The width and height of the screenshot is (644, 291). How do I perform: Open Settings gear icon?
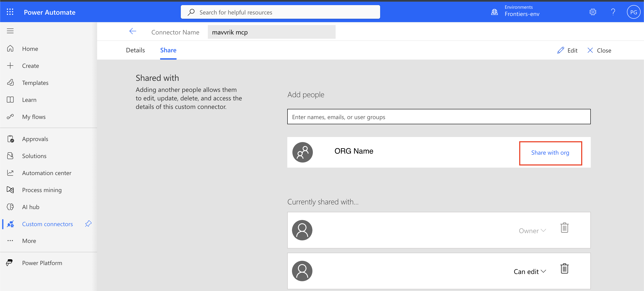click(x=593, y=12)
